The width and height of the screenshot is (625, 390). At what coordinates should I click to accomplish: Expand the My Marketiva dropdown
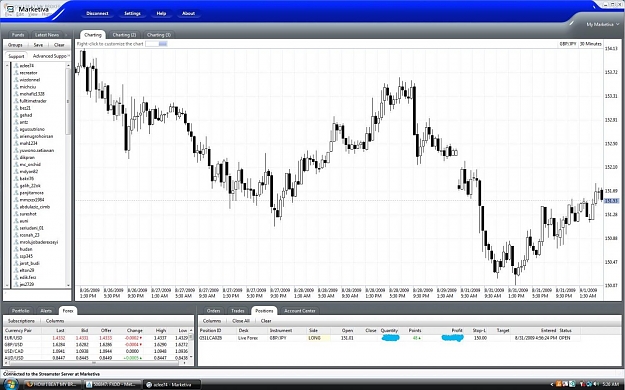pos(603,25)
